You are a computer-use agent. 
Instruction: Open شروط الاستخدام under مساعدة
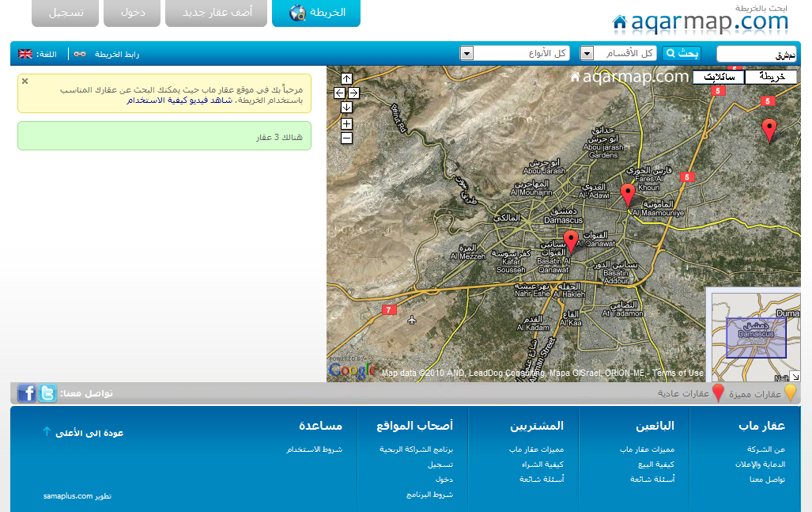click(315, 449)
